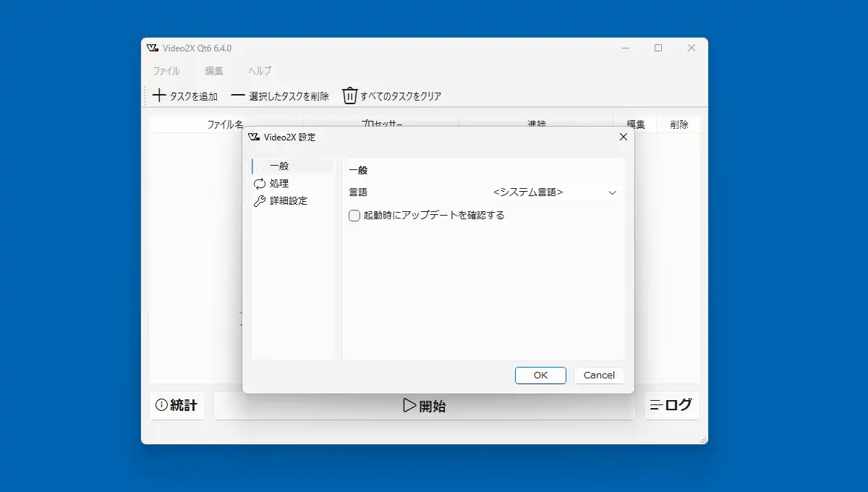Image resolution: width=868 pixels, height=492 pixels.
Task: Click the trash can icon in toolbar
Action: (350, 96)
